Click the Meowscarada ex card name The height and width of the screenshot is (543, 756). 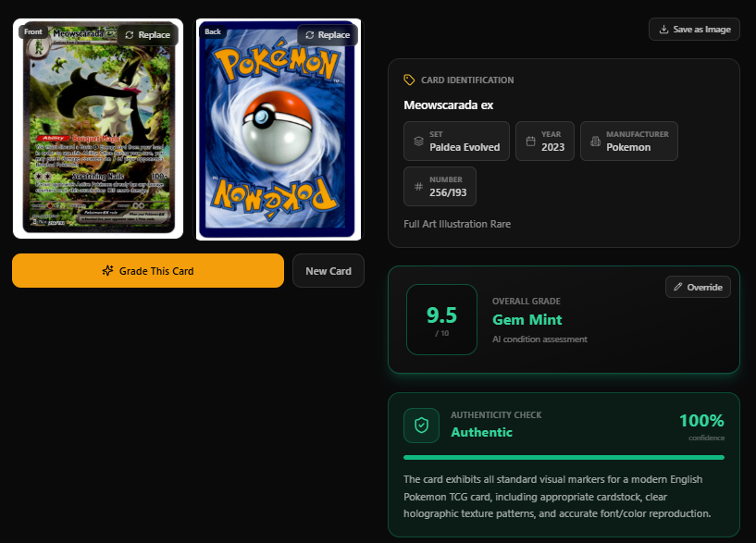(x=449, y=105)
